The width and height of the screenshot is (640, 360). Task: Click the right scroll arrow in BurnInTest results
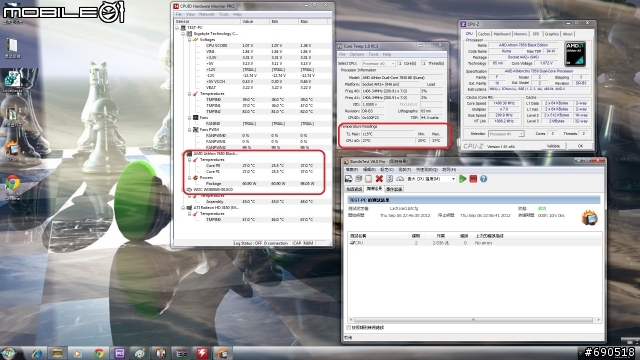coord(598,320)
